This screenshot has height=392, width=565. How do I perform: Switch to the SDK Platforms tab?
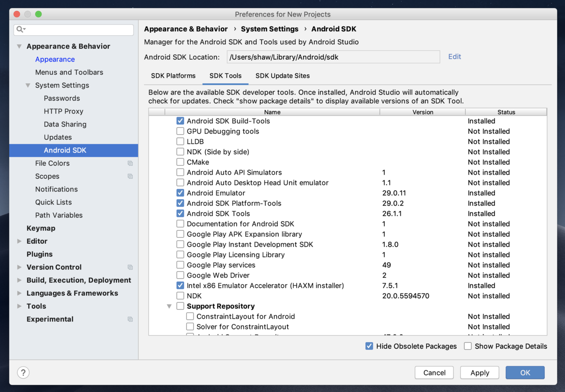point(173,76)
